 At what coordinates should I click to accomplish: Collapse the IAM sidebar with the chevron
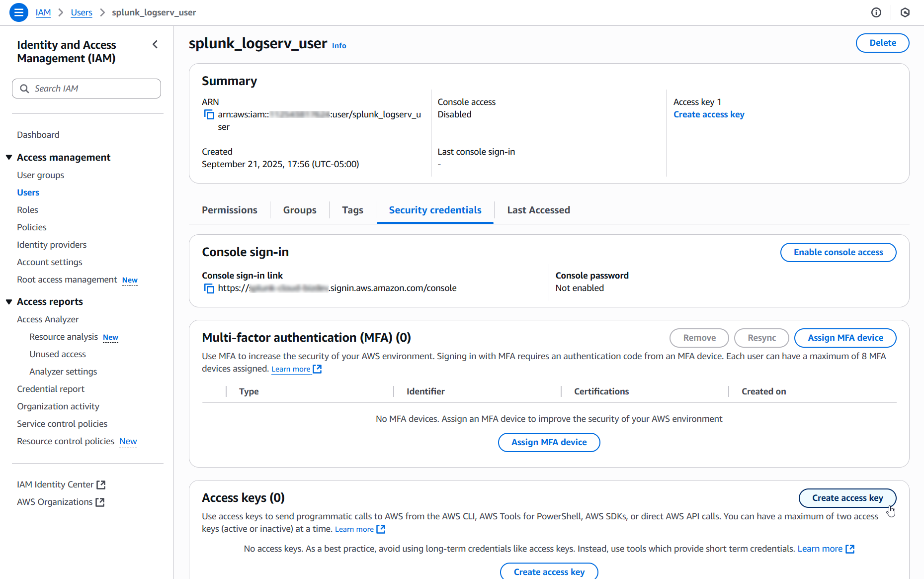(155, 45)
